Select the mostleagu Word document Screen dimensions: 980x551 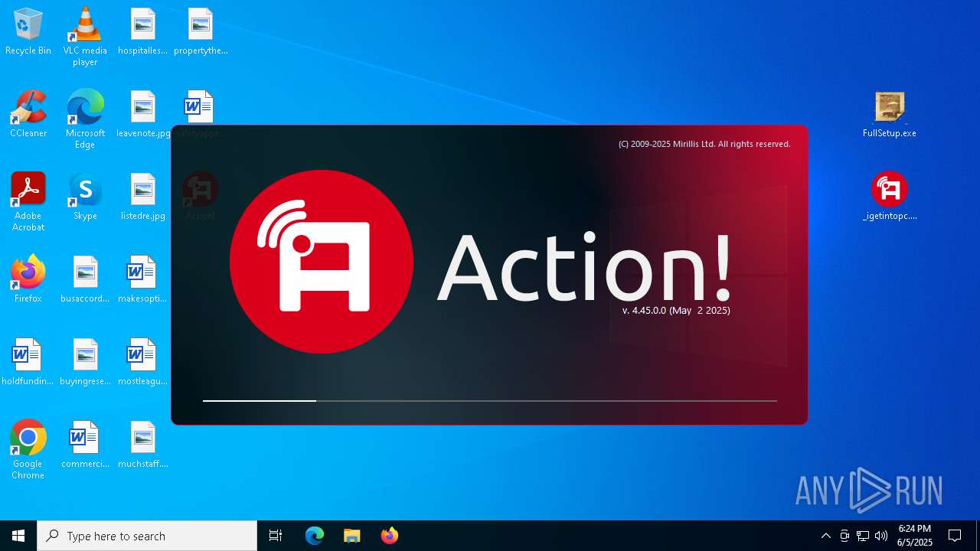142,362
